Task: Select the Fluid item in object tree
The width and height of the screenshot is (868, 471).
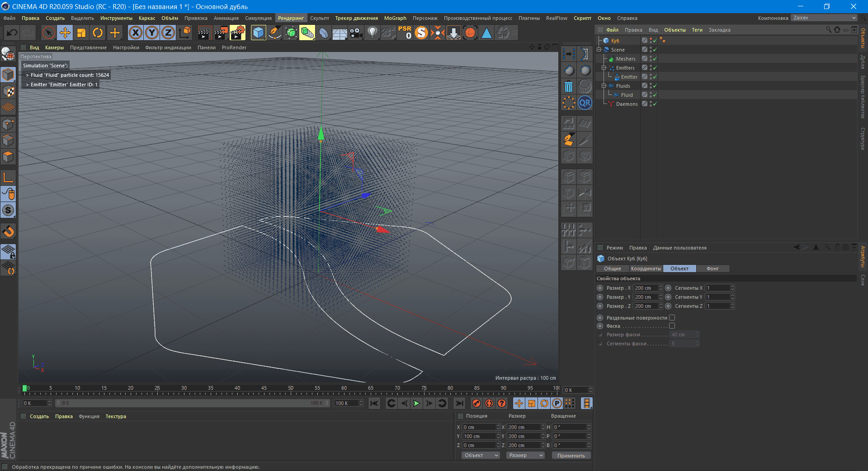Action: 627,95
